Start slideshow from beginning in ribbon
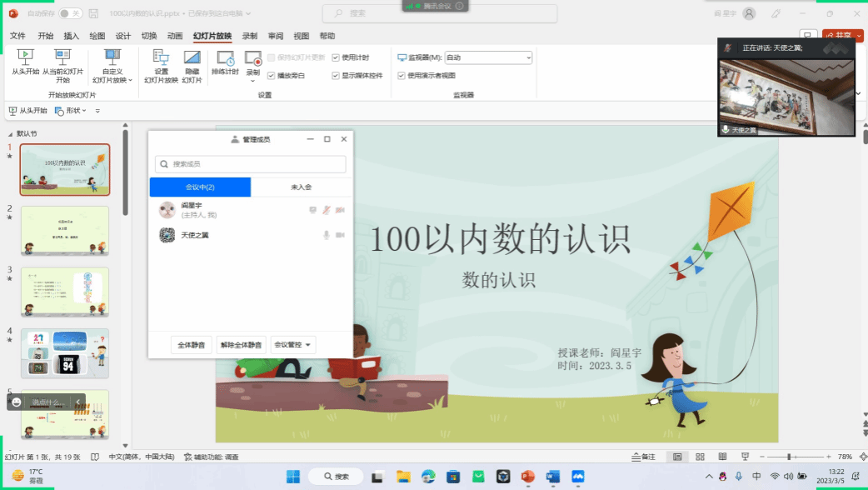 pos(25,58)
